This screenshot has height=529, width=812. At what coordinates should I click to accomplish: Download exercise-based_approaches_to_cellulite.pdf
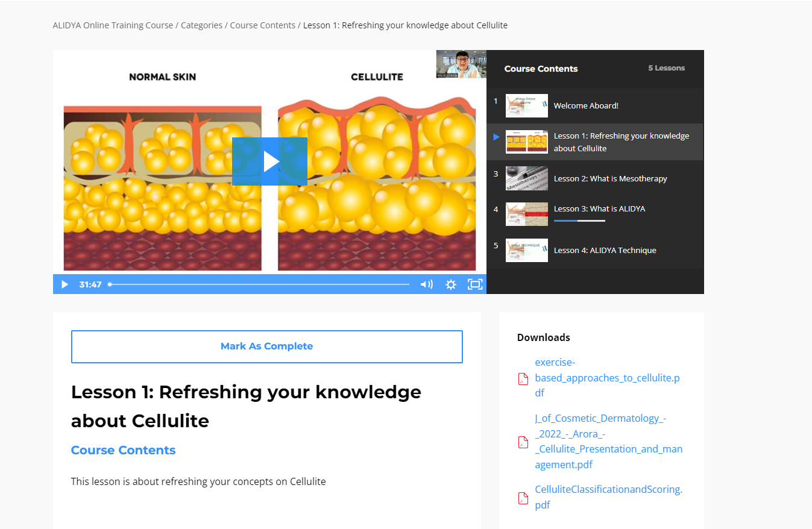pyautogui.click(x=607, y=378)
